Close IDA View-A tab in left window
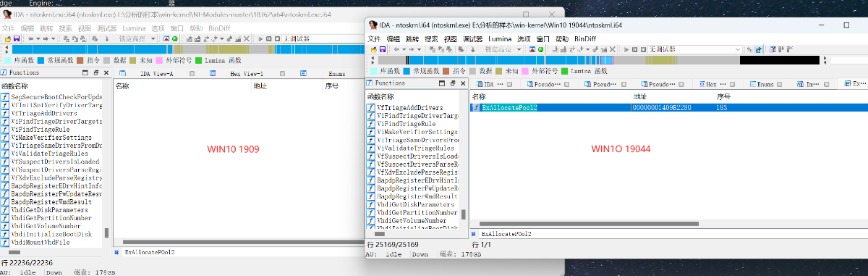The width and height of the screenshot is (868, 276). [192, 74]
